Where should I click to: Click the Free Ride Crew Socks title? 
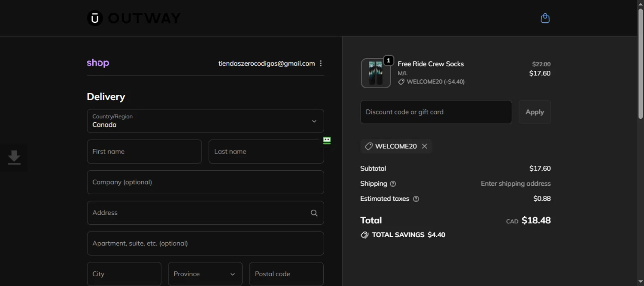click(431, 64)
